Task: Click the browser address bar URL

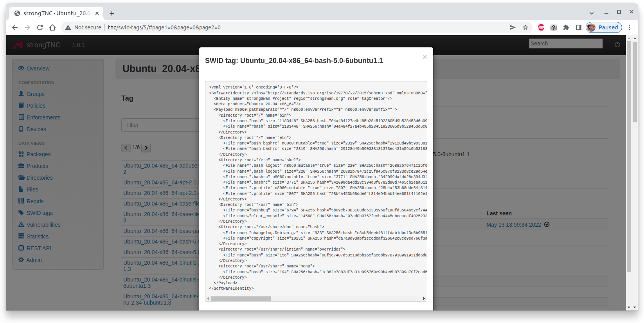Action: point(164,27)
